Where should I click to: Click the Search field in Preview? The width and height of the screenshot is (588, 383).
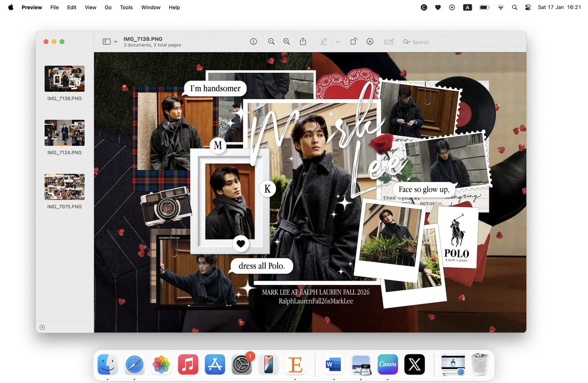tap(461, 42)
